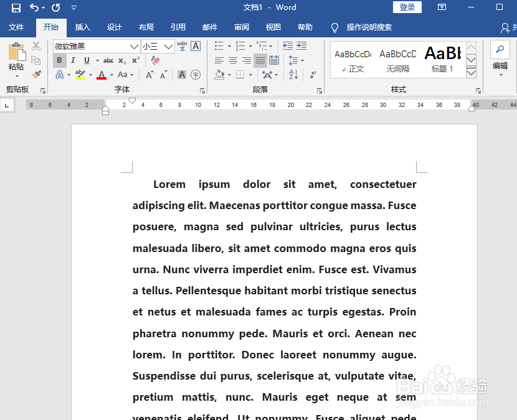Toggle subscript formatting
This screenshot has height=420, width=517.
pos(122,60)
